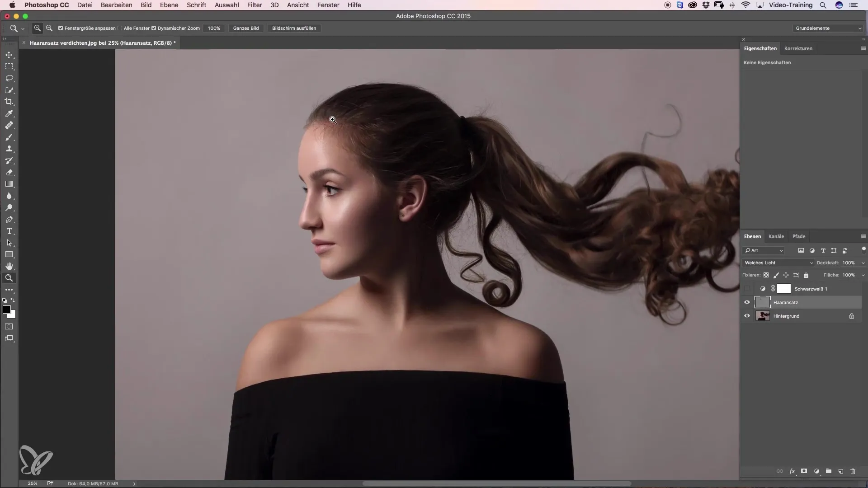Select the Crop tool
The width and height of the screenshot is (868, 488).
(9, 102)
